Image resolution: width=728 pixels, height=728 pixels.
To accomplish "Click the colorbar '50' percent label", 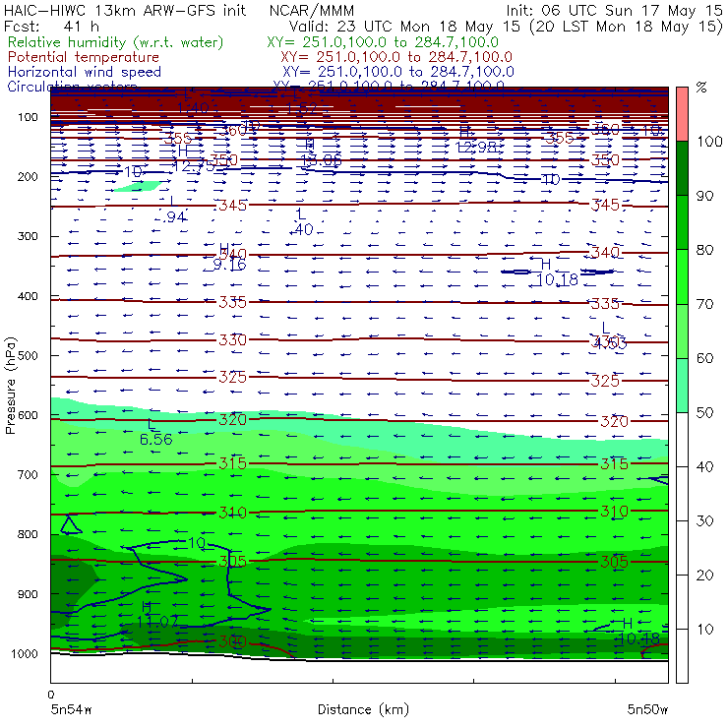I will pyautogui.click(x=704, y=413).
